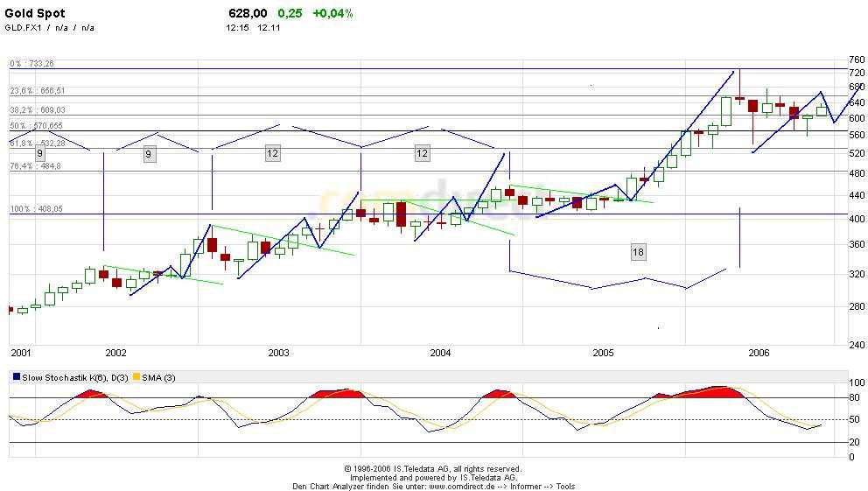Click the yellow SMA (3) legend square
868x491 pixels.
136,377
